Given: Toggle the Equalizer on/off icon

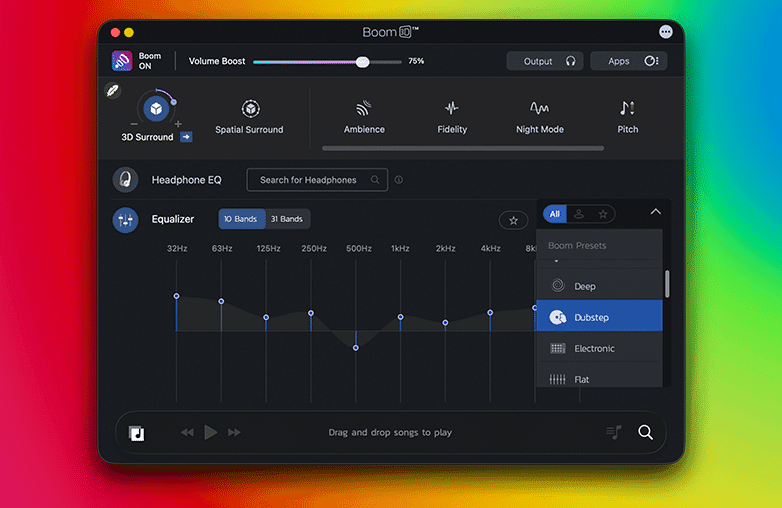Looking at the screenshot, I should 125,220.
